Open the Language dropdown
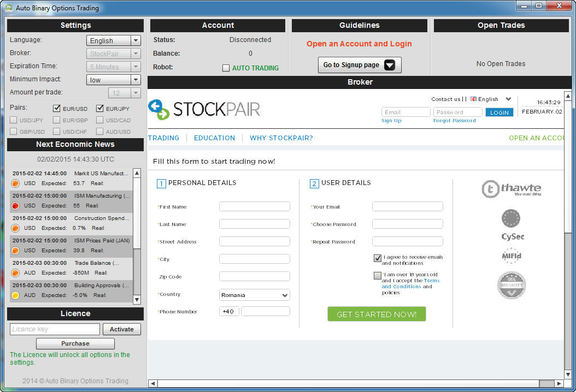 point(114,40)
